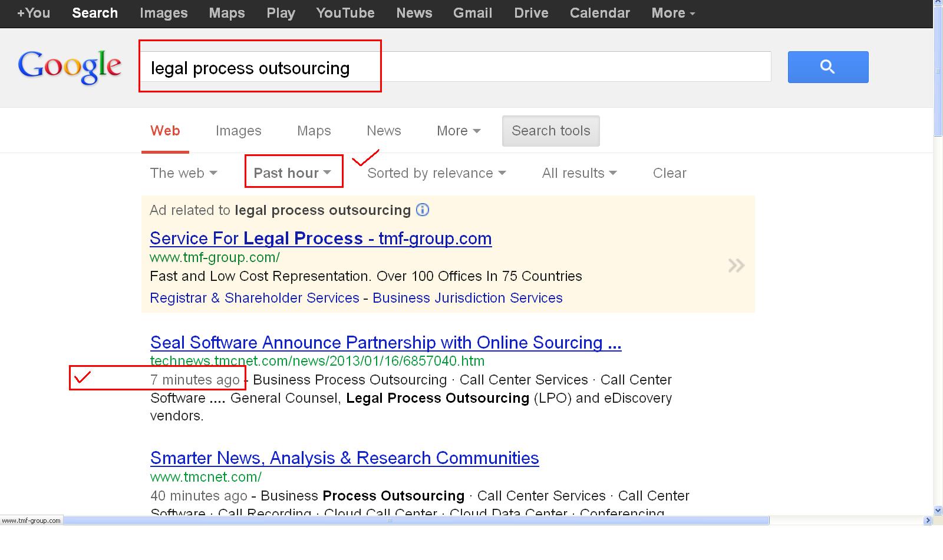Switch to the News results tab

384,131
